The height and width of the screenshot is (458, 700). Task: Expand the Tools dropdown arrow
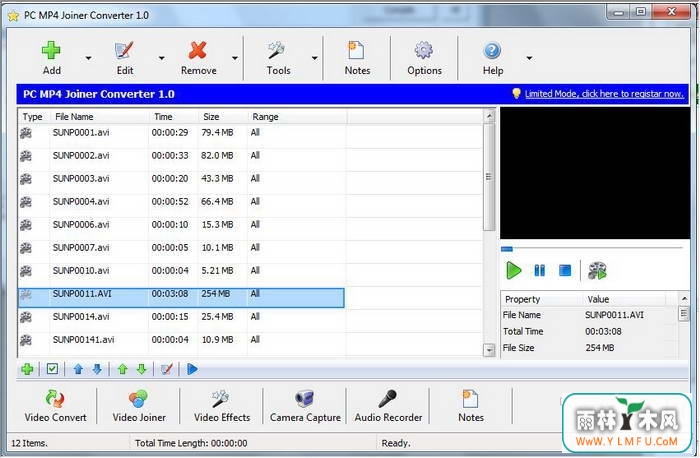(315, 58)
